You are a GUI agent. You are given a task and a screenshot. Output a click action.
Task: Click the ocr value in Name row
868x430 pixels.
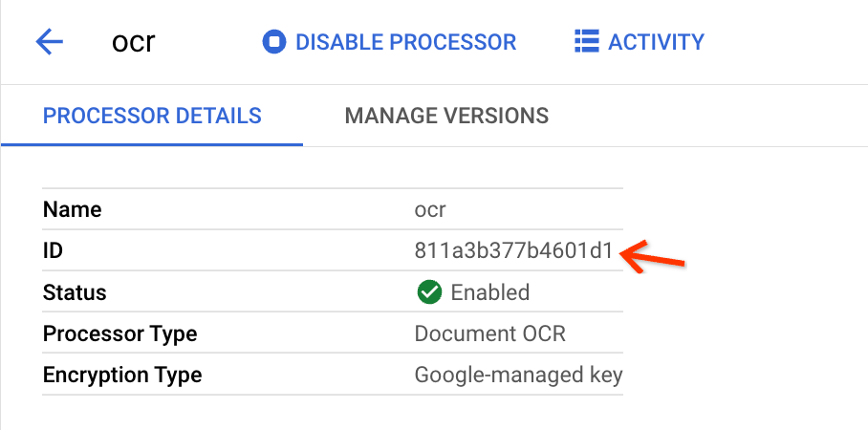[430, 209]
